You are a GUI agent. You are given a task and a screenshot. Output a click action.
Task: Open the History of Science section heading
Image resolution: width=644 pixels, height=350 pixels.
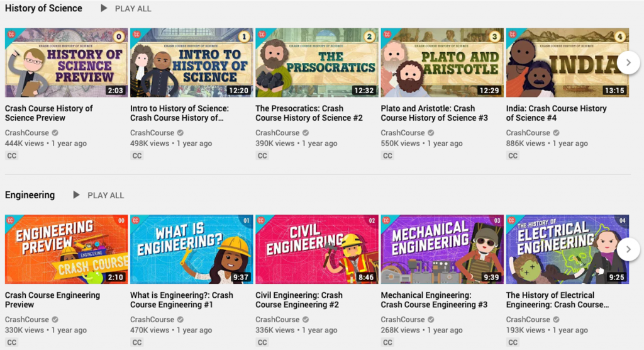[43, 8]
